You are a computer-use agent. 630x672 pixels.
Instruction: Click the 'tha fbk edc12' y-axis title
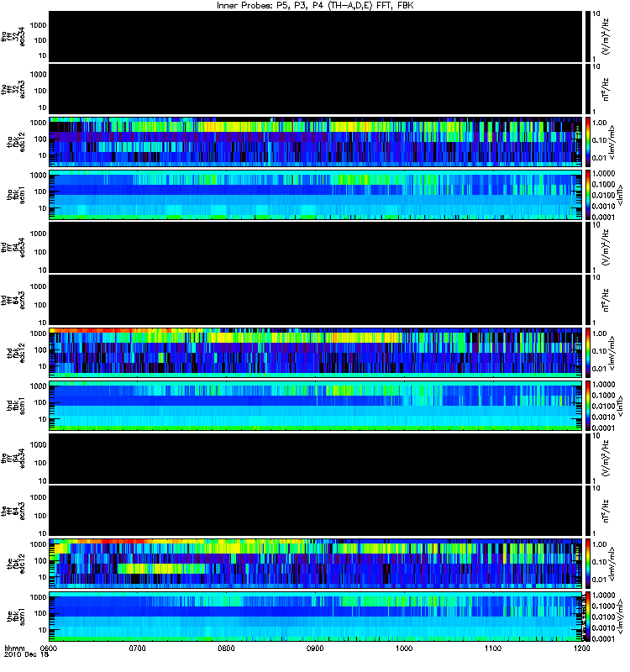click(x=16, y=141)
